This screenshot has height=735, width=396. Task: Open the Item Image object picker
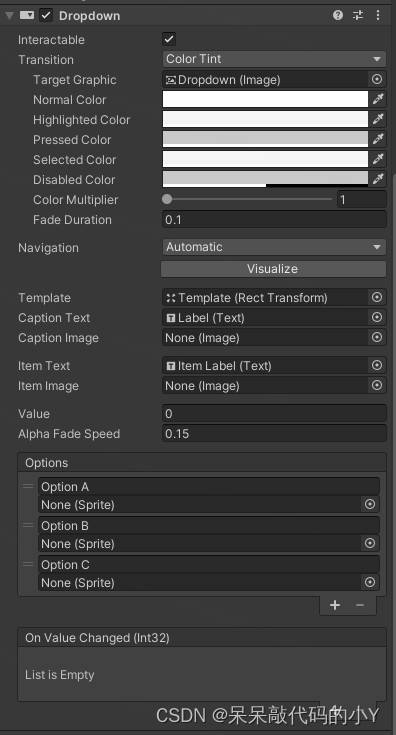377,385
